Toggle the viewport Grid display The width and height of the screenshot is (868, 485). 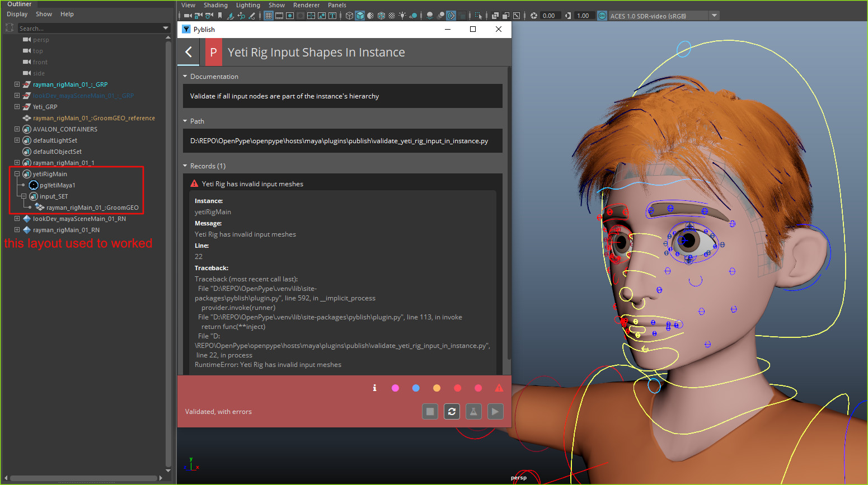(269, 16)
